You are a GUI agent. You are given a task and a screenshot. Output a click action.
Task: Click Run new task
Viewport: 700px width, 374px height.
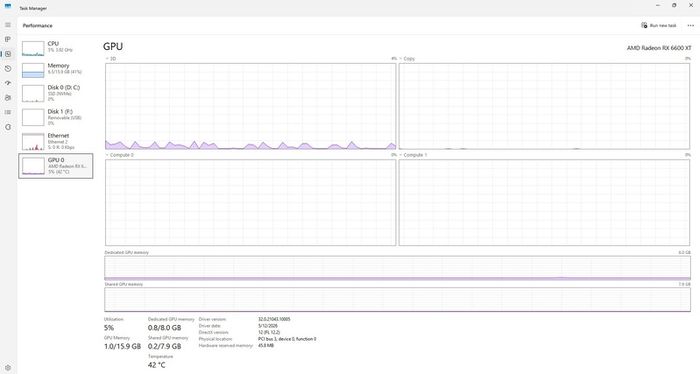pyautogui.click(x=659, y=25)
